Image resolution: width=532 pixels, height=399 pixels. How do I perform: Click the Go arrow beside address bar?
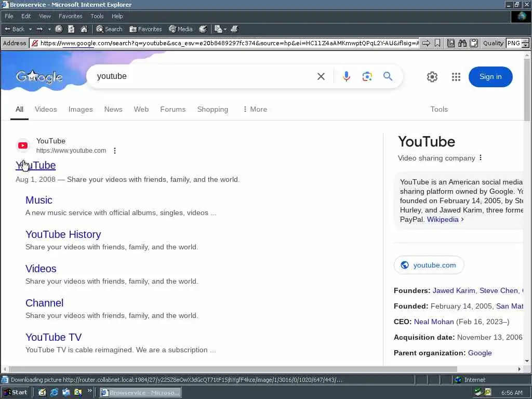tap(426, 43)
